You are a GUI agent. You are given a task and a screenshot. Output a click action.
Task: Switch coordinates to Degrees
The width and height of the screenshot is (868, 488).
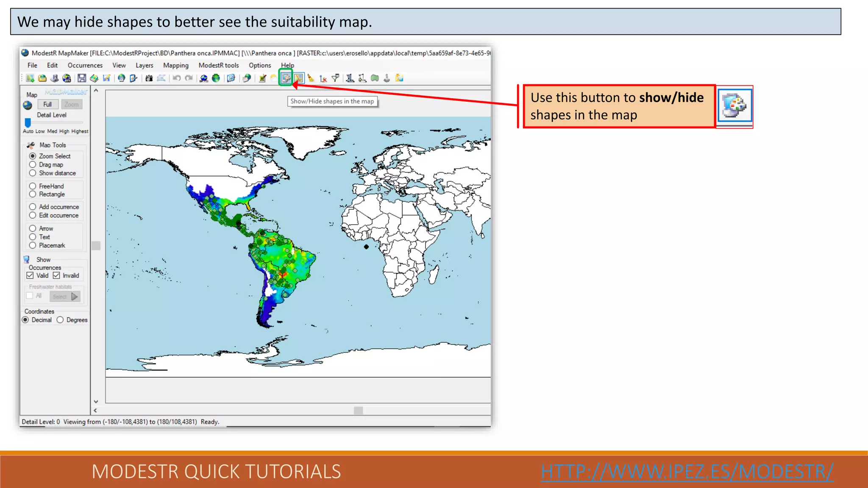click(60, 320)
